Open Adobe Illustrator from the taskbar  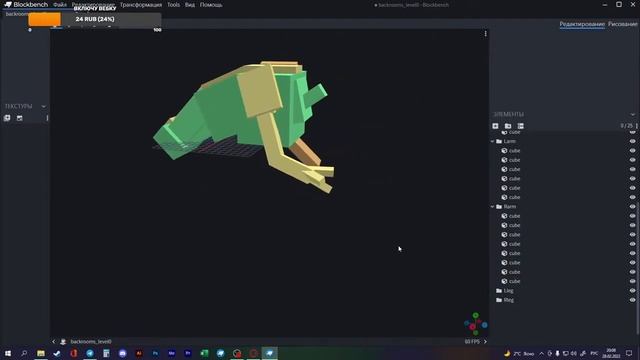(139, 353)
